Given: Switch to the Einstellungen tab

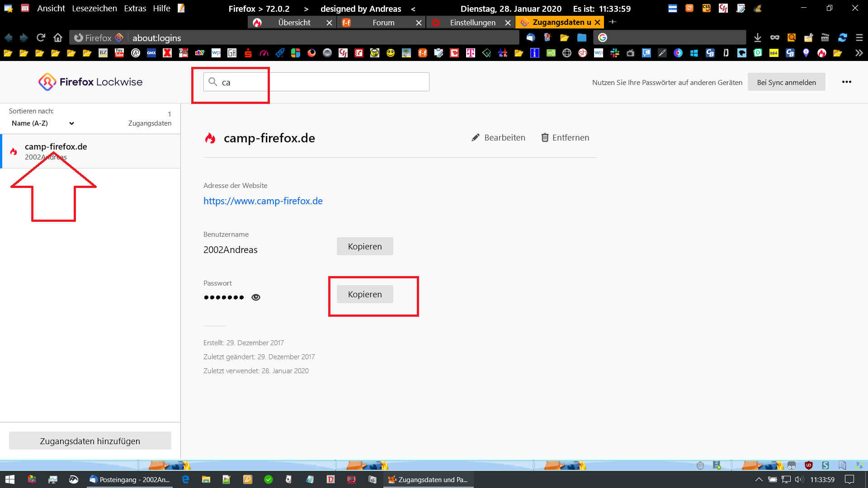Looking at the screenshot, I should coord(472,23).
